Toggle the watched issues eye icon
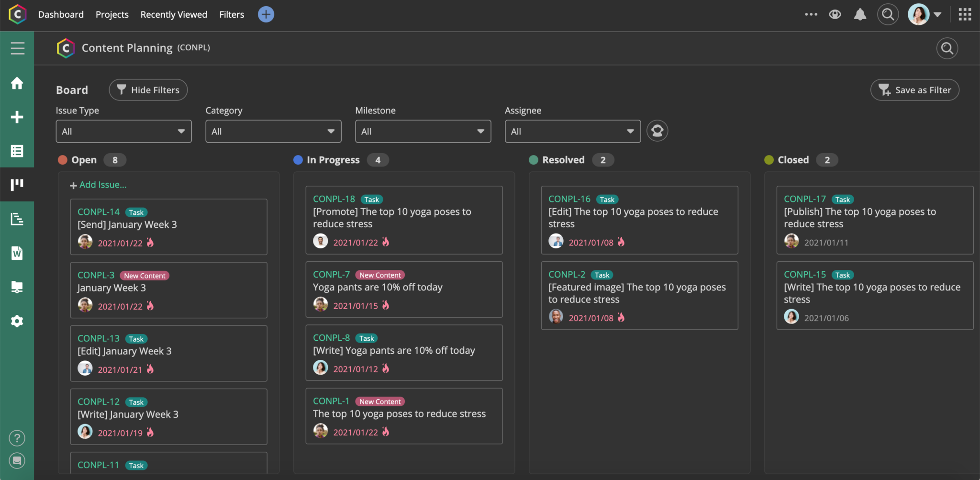The width and height of the screenshot is (980, 480). (835, 14)
